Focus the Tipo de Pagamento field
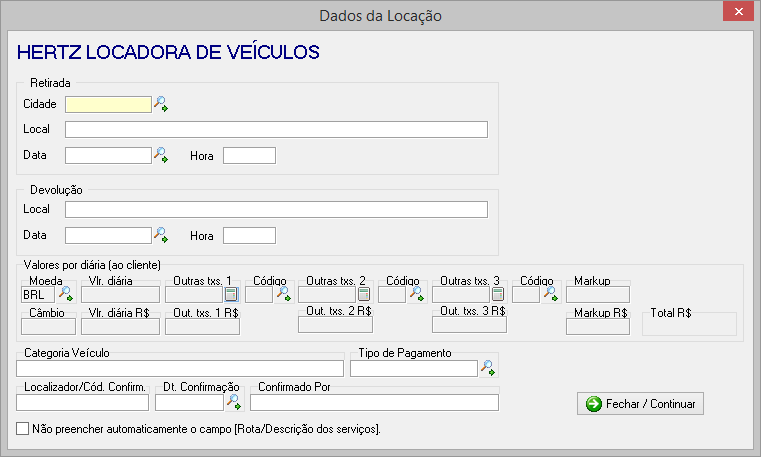Image resolution: width=761 pixels, height=457 pixels. pyautogui.click(x=414, y=369)
